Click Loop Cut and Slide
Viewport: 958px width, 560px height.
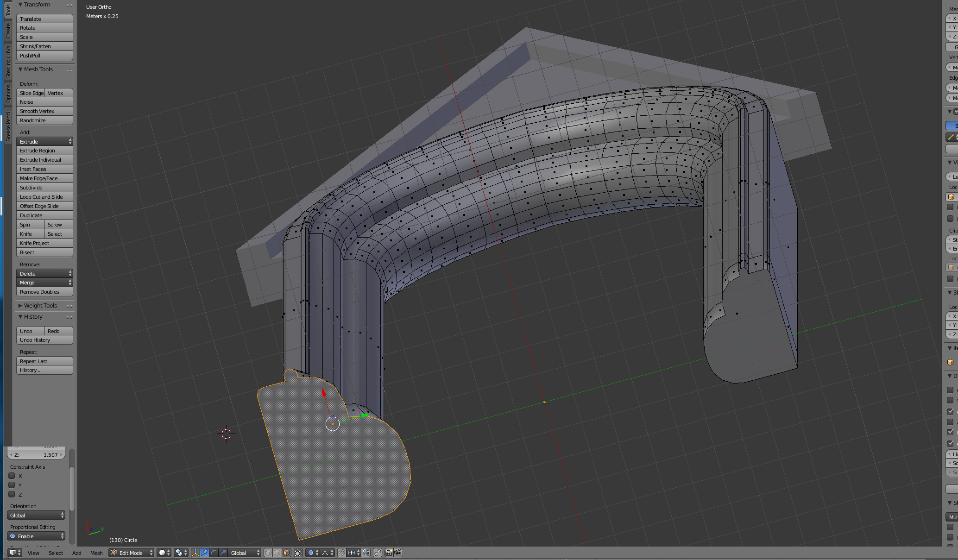pyautogui.click(x=45, y=197)
